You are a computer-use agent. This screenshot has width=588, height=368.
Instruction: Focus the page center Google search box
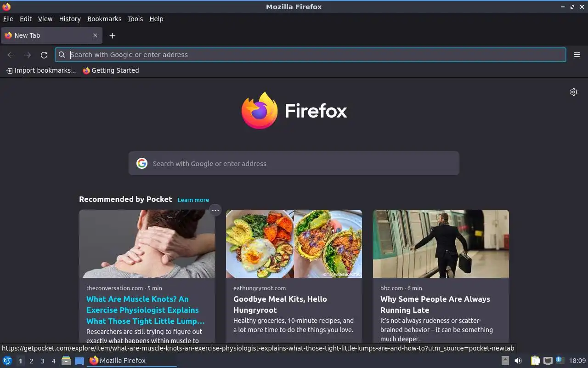coord(294,163)
